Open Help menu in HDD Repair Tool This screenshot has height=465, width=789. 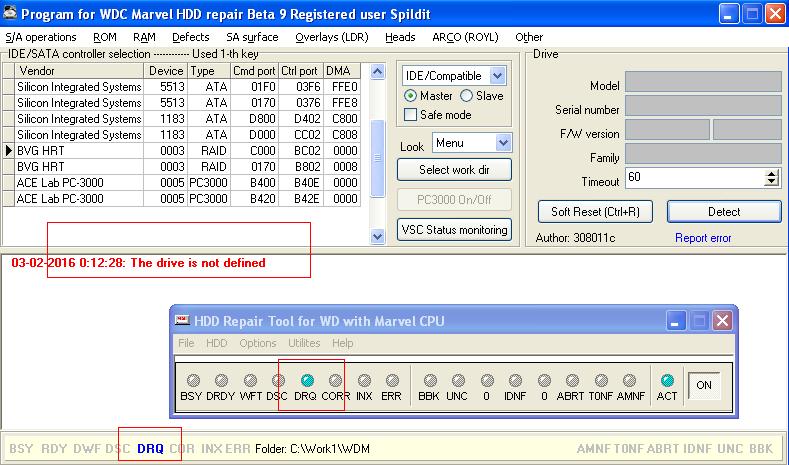pyautogui.click(x=342, y=343)
